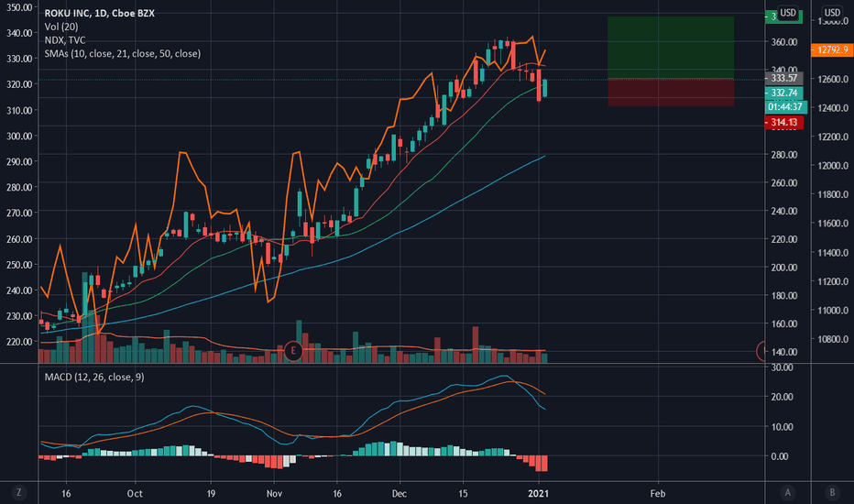The width and height of the screenshot is (854, 504).
Task: Click the 350.00 price scale label
Action: pyautogui.click(x=19, y=7)
